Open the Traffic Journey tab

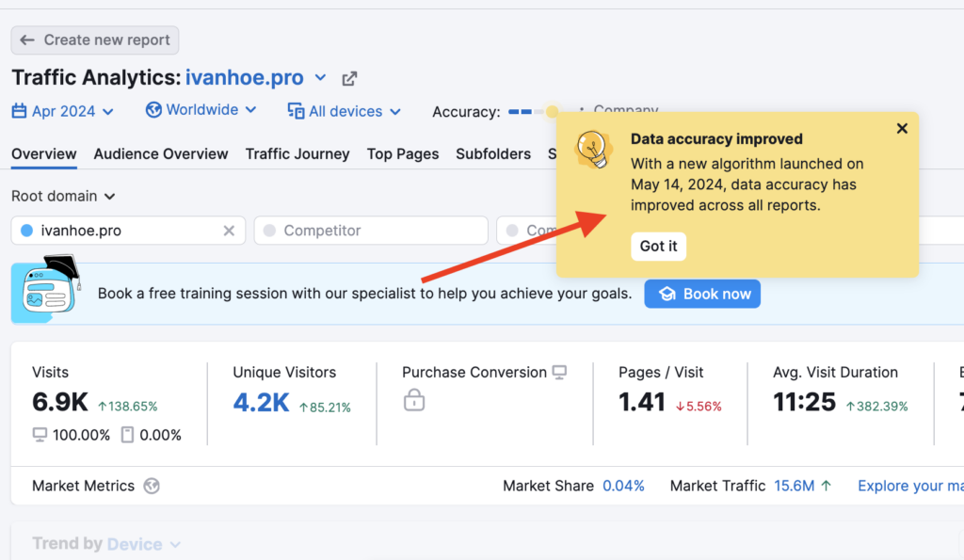(297, 153)
